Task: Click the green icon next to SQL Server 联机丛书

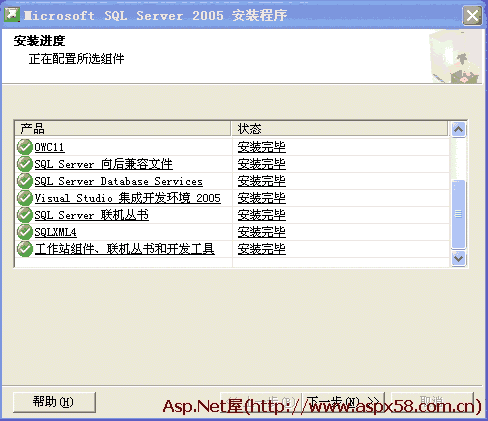Action: click(x=24, y=215)
